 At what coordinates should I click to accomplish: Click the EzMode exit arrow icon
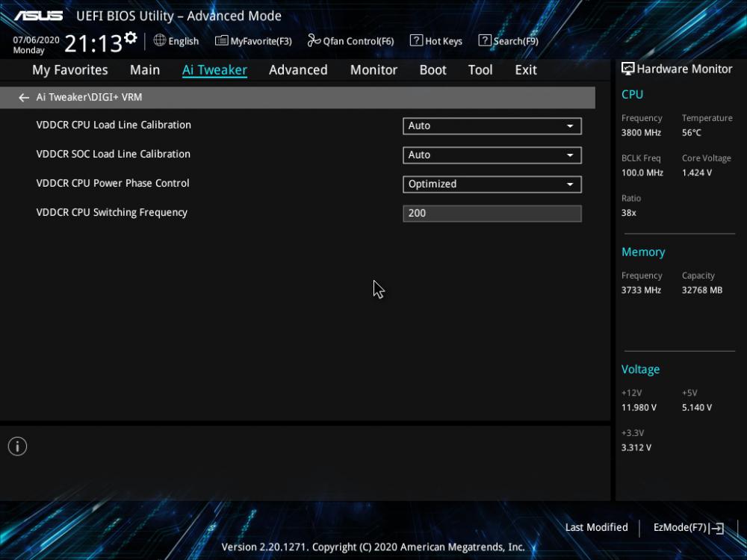pyautogui.click(x=716, y=528)
